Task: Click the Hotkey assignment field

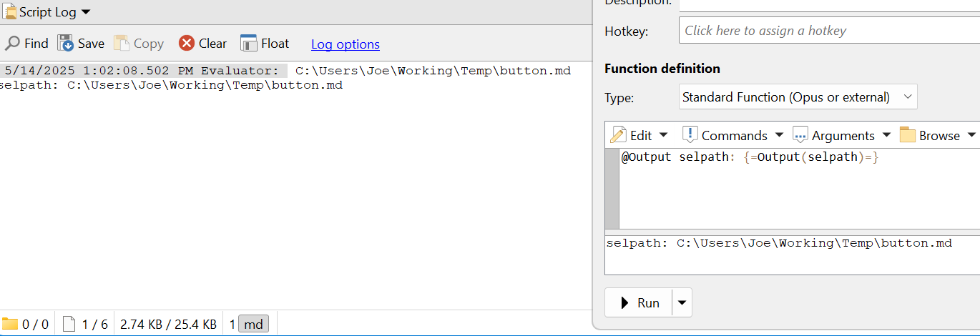Action: point(828,31)
